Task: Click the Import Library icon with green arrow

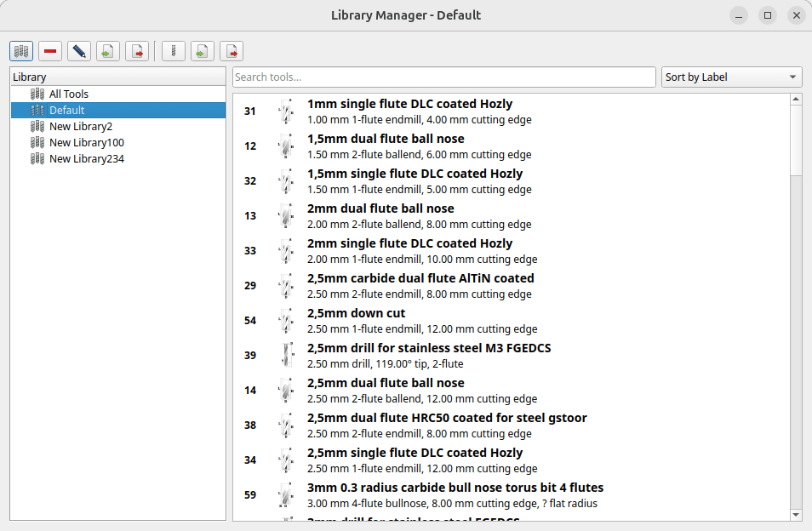Action: coord(108,51)
